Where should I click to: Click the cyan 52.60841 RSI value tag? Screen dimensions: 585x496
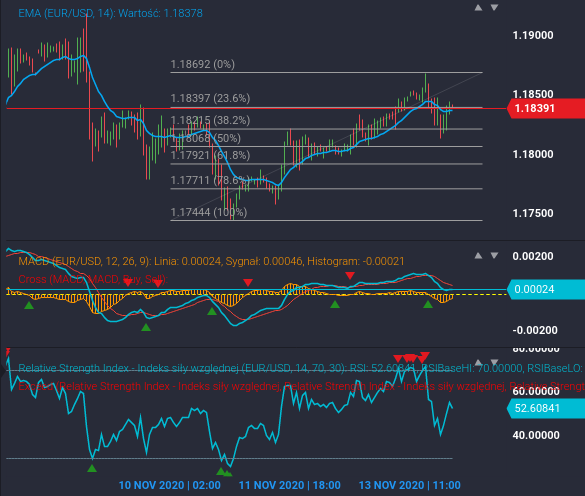tap(546, 408)
